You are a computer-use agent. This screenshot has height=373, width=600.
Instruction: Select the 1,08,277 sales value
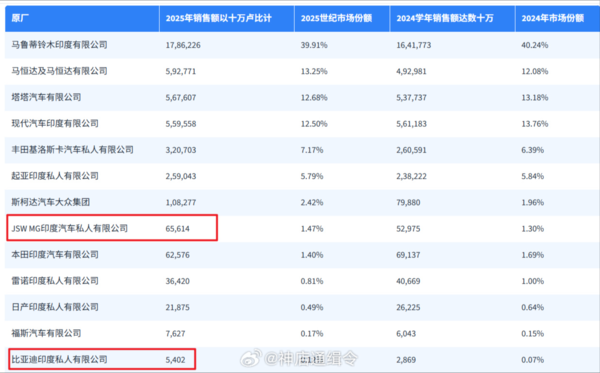pyautogui.click(x=181, y=202)
